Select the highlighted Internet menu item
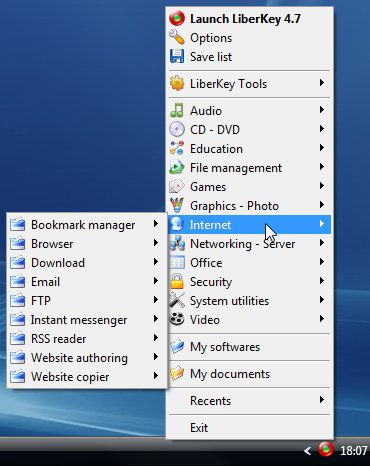370x466 pixels. (249, 225)
